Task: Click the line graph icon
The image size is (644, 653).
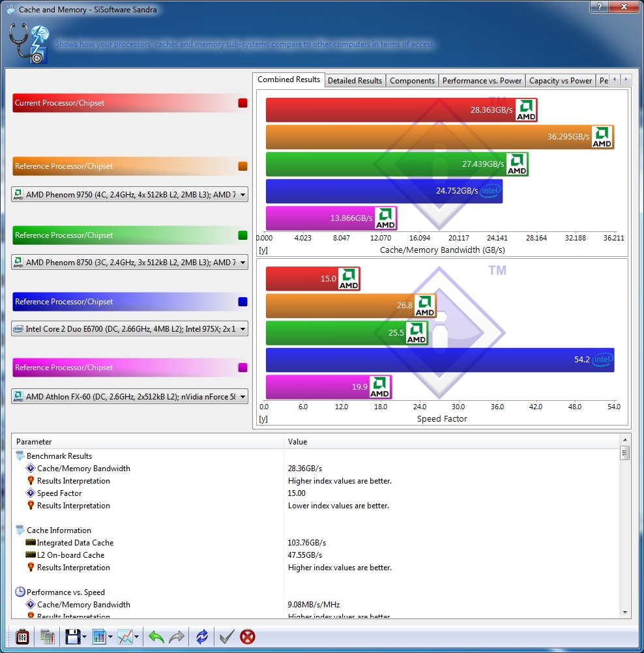Action: (x=125, y=637)
